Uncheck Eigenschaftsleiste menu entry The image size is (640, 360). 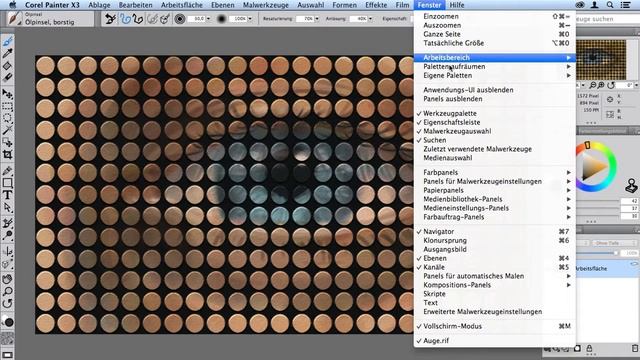(495, 122)
